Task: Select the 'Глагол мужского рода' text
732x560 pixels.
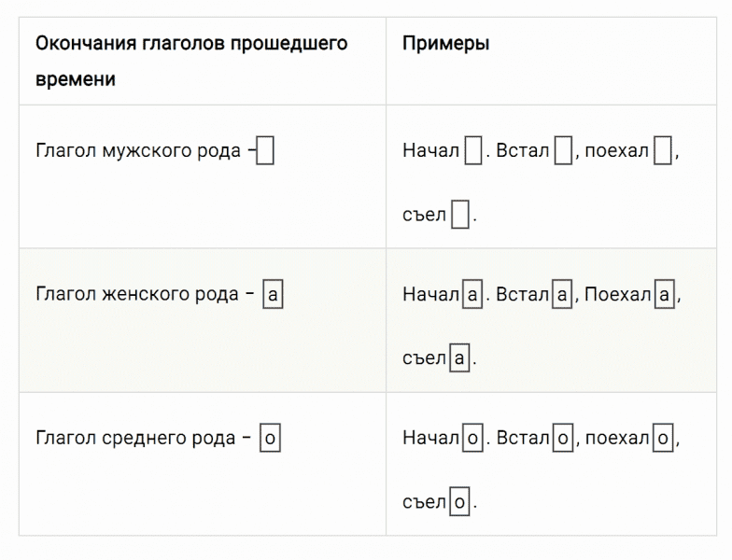Action: 138,151
